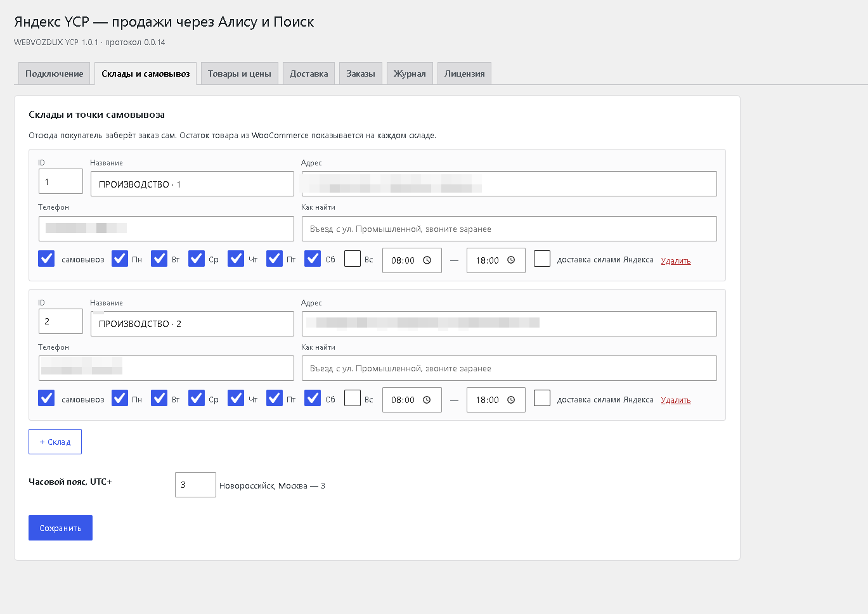Screen dimensions: 868x614
Task: Open the 08:00 time picker clock for ПРОИЗВОДСТВО · 2
Action: (x=427, y=400)
